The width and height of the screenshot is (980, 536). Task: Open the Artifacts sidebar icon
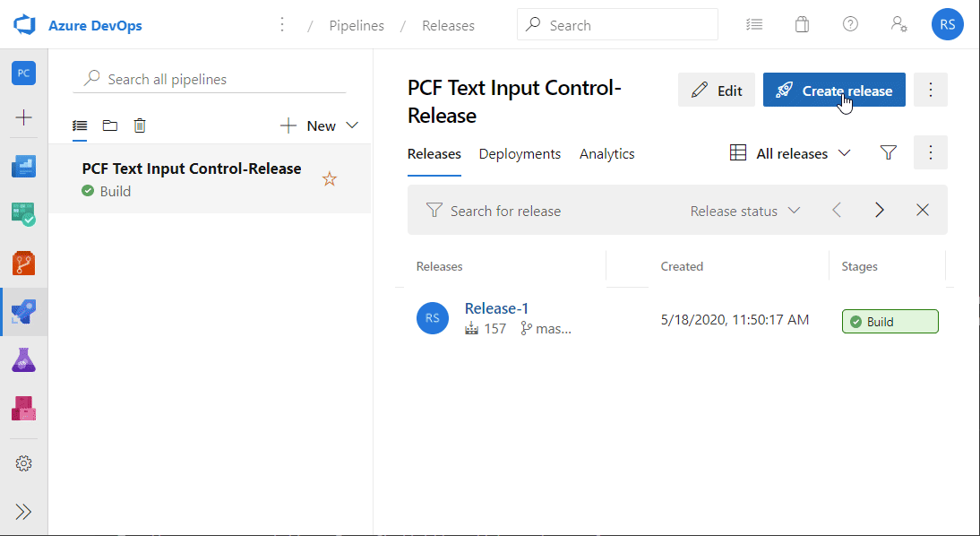pyautogui.click(x=24, y=409)
